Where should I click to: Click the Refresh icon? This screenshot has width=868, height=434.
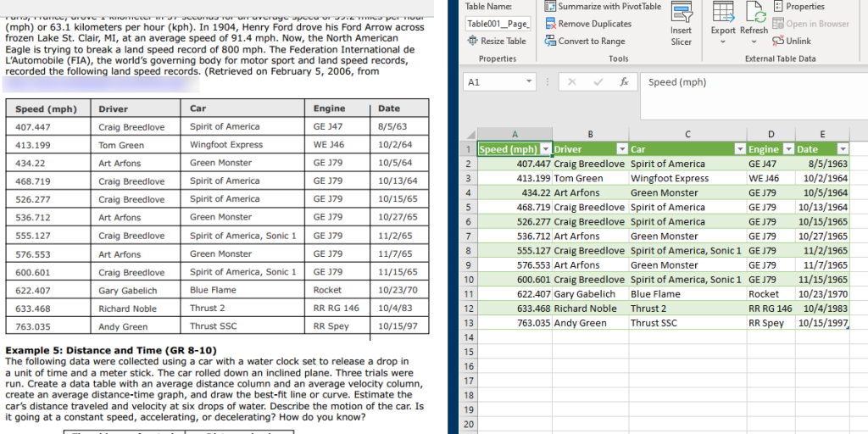[754, 12]
